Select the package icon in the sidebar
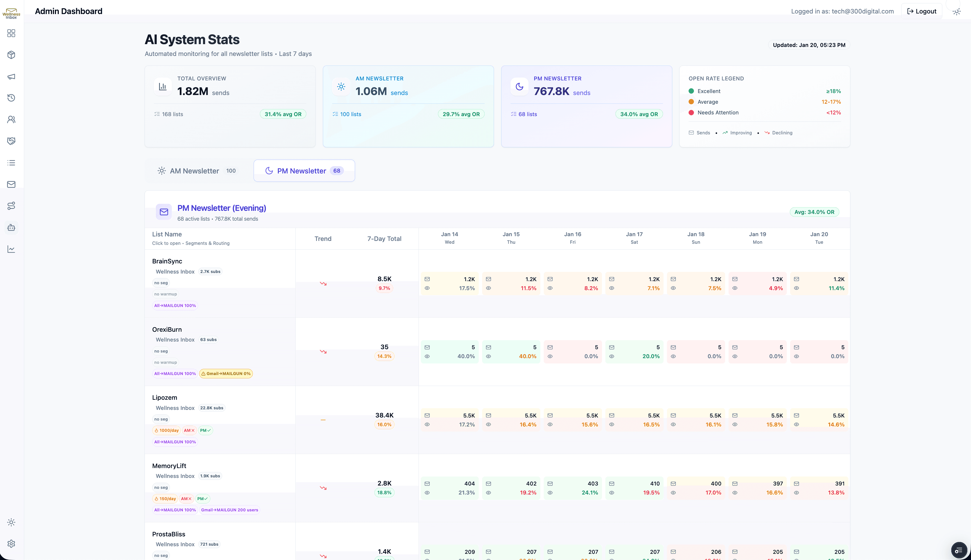 (11, 55)
